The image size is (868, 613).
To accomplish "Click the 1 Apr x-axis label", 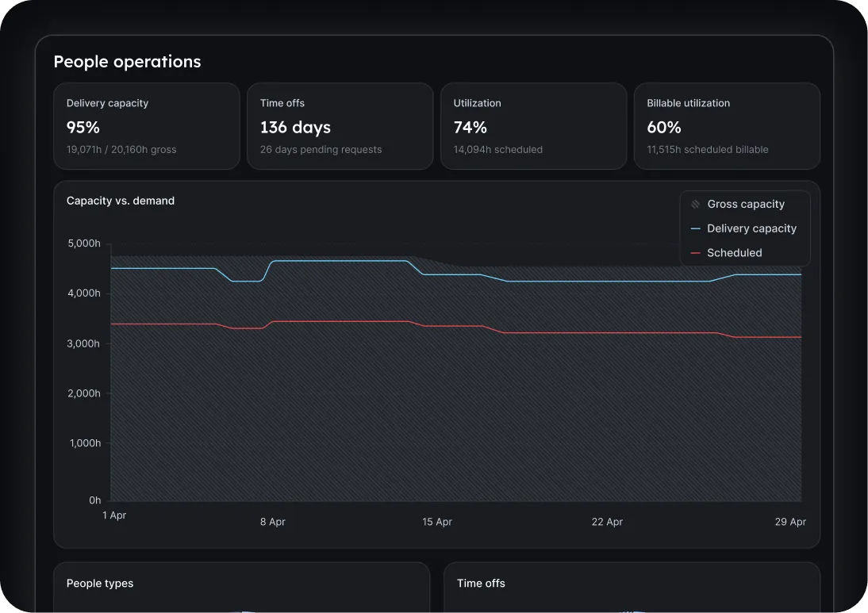I will pyautogui.click(x=114, y=515).
